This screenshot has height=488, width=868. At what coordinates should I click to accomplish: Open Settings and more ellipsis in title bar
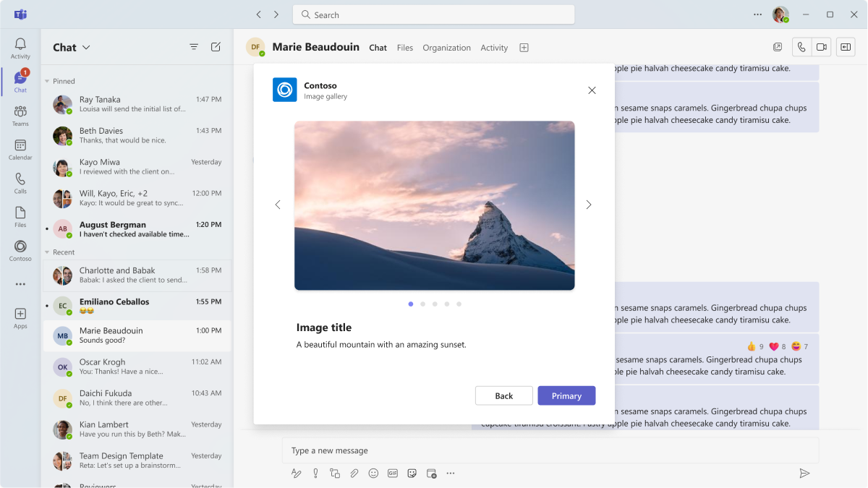coord(757,14)
